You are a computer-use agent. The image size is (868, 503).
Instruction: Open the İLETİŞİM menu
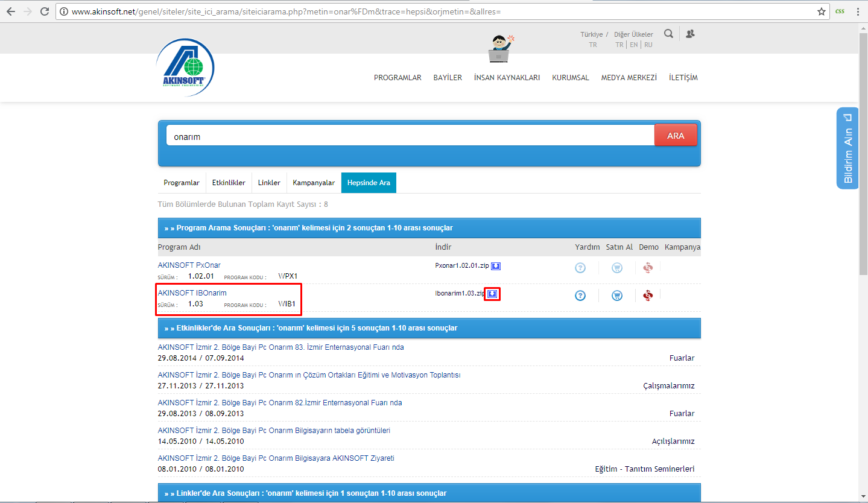pyautogui.click(x=683, y=78)
